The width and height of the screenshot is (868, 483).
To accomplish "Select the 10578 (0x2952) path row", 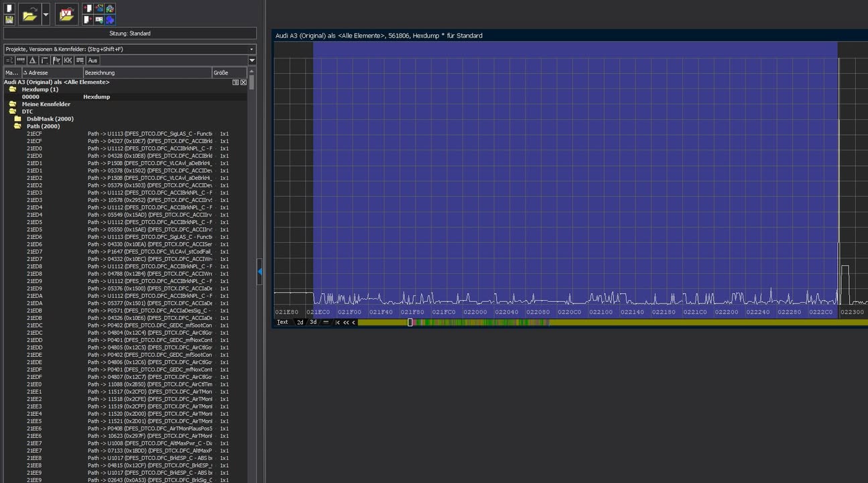I will 125,200.
